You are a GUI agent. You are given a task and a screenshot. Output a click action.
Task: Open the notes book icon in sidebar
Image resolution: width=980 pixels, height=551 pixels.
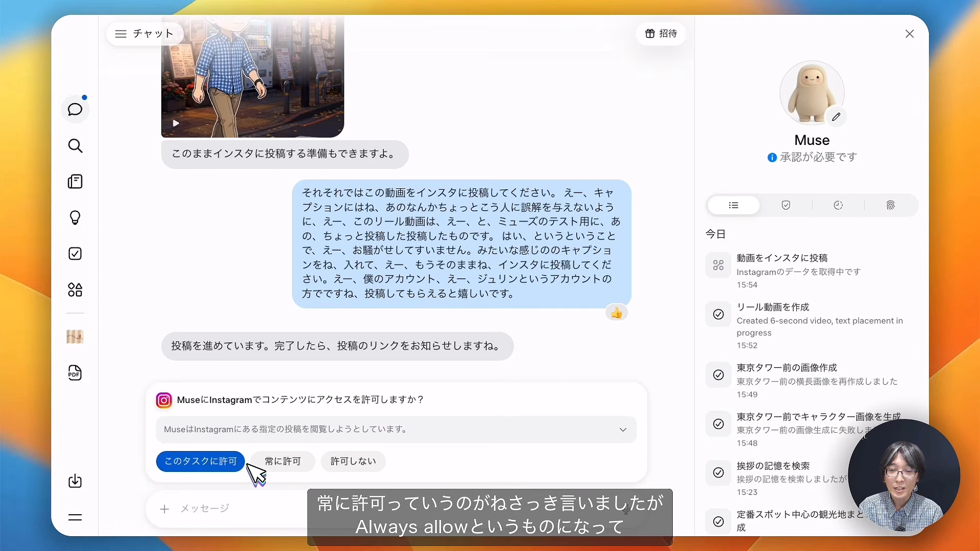(x=75, y=182)
